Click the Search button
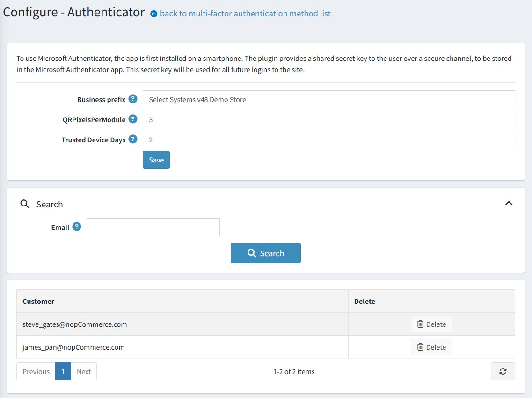 pos(265,253)
